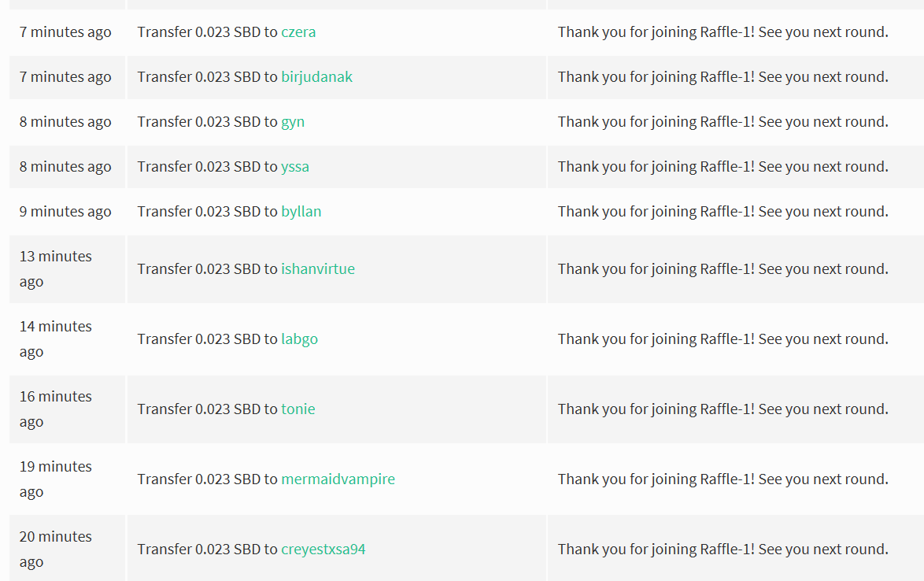Click the labgo username link
This screenshot has height=581, width=924.
point(299,339)
